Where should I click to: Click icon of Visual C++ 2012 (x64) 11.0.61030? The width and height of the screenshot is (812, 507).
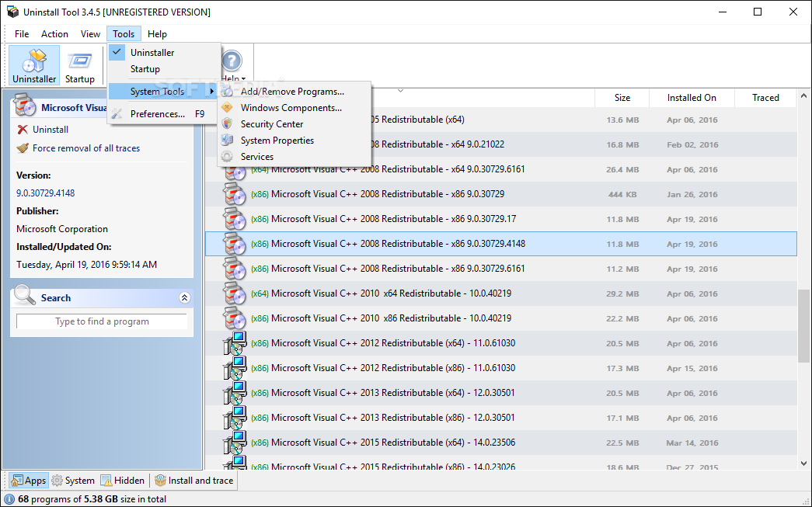pyautogui.click(x=234, y=343)
